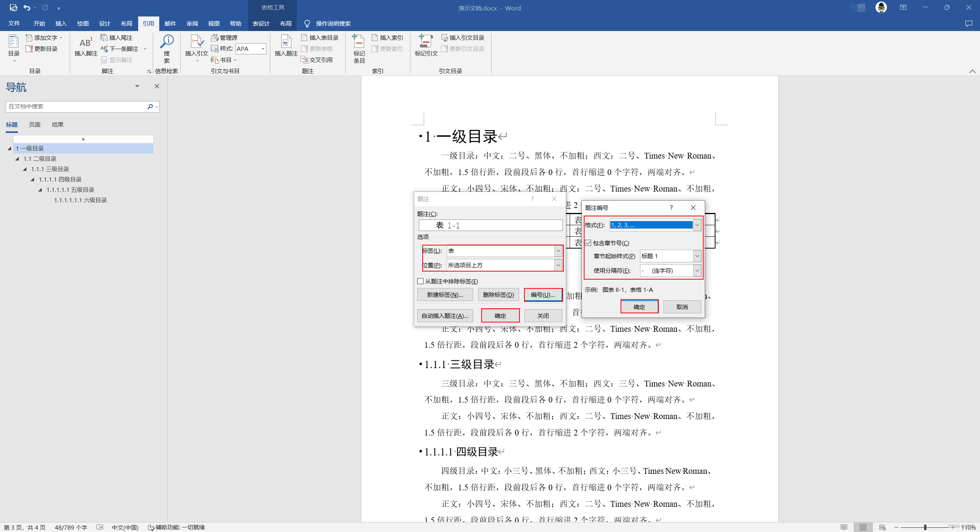Open the Pages (页面) tab in the Navigation pane
This screenshot has height=532, width=980.
34,124
